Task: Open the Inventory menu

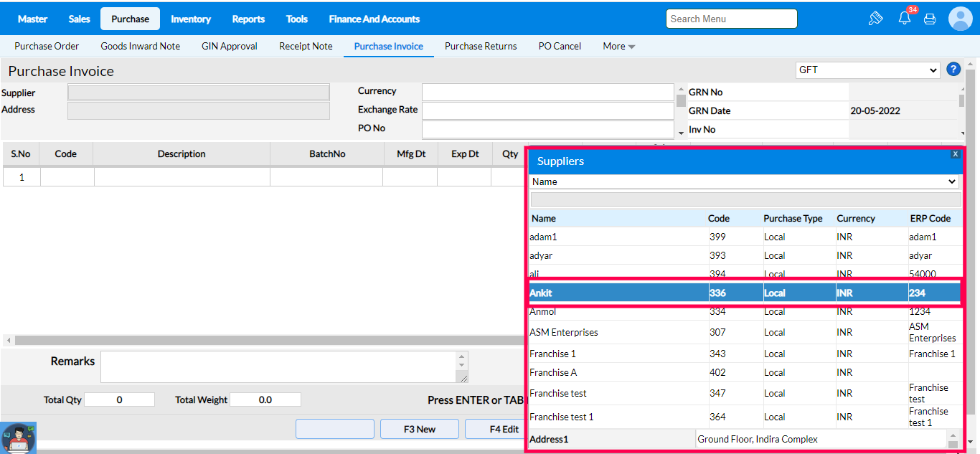Action: coord(190,19)
